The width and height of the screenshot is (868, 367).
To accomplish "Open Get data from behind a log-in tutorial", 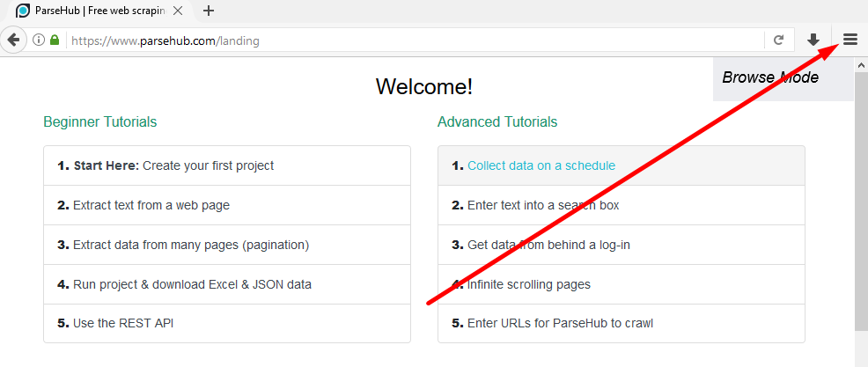I will (622, 245).
